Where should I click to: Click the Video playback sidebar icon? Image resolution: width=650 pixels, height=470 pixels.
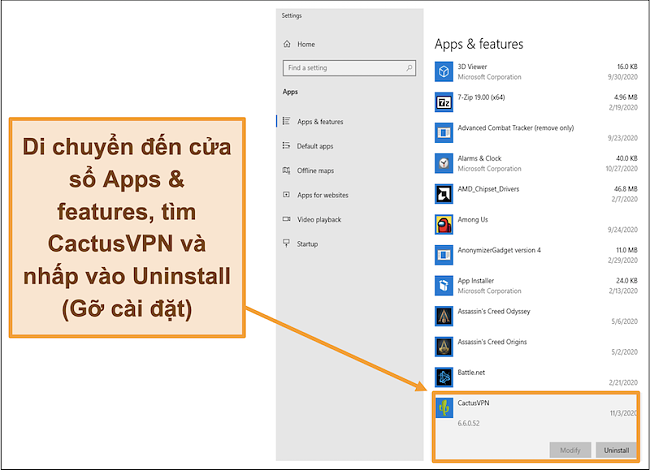click(x=286, y=219)
